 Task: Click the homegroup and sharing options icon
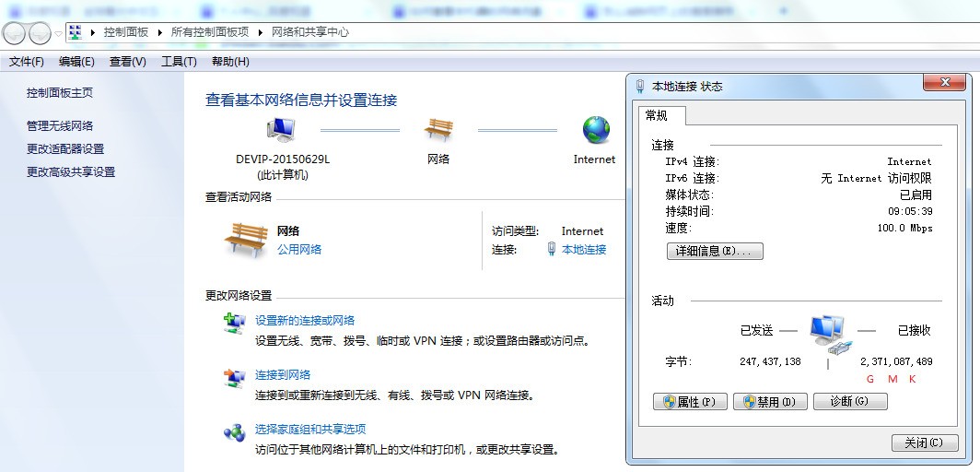click(234, 431)
